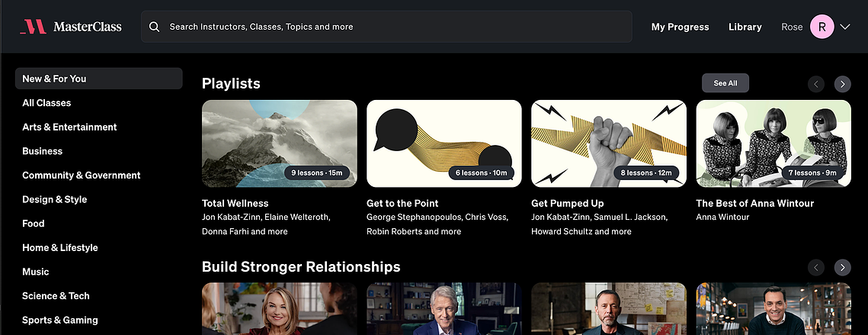The height and width of the screenshot is (335, 868).
Task: Expand the account menu chevron beside Rose
Action: (844, 27)
